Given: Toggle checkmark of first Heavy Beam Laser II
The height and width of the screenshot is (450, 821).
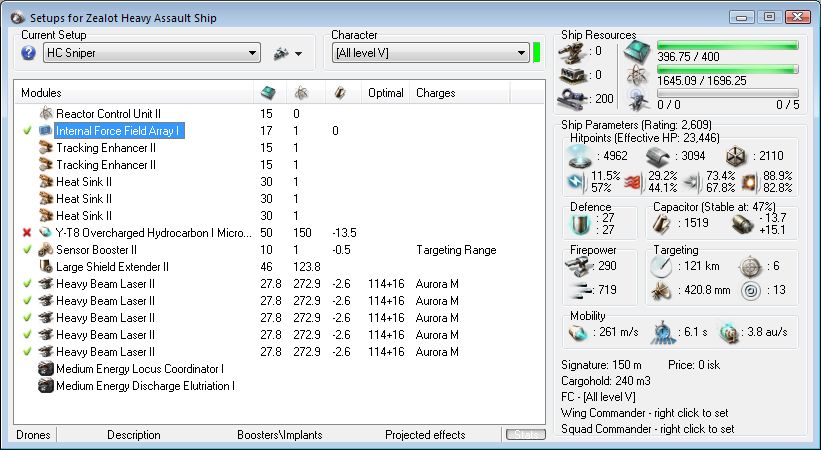Looking at the screenshot, I should [27, 283].
